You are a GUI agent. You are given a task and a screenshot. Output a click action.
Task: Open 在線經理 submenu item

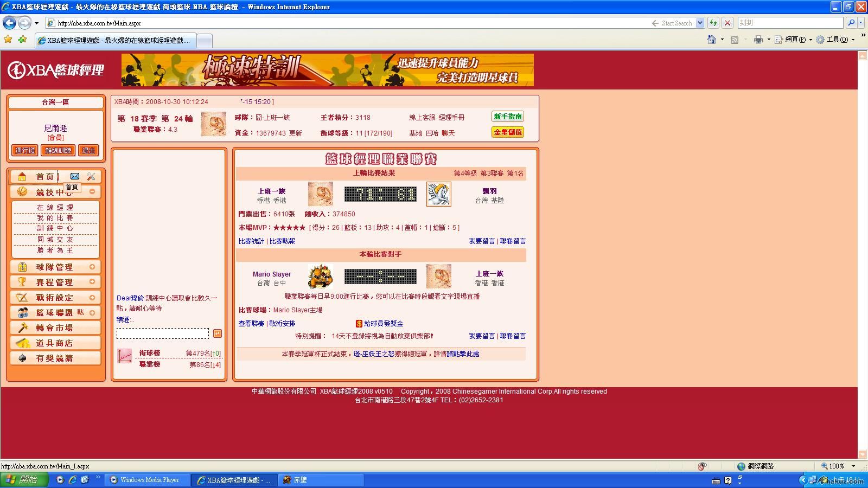pos(55,208)
